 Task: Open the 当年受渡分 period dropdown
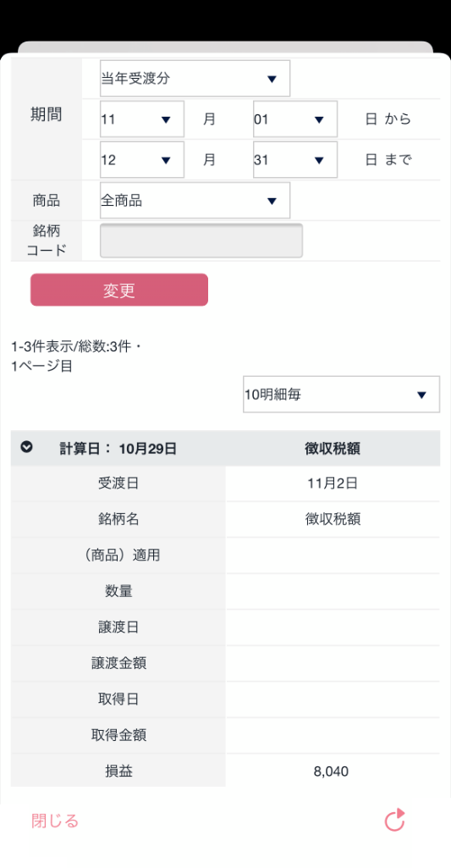point(195,79)
